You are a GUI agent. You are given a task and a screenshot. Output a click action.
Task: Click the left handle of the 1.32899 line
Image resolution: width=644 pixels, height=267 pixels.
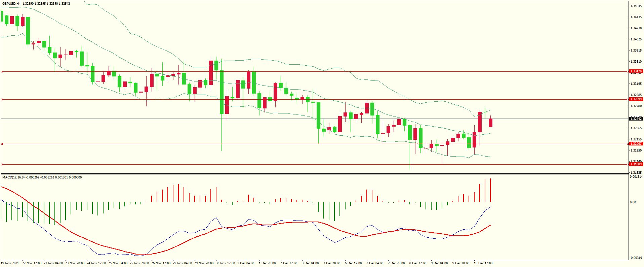[2, 100]
